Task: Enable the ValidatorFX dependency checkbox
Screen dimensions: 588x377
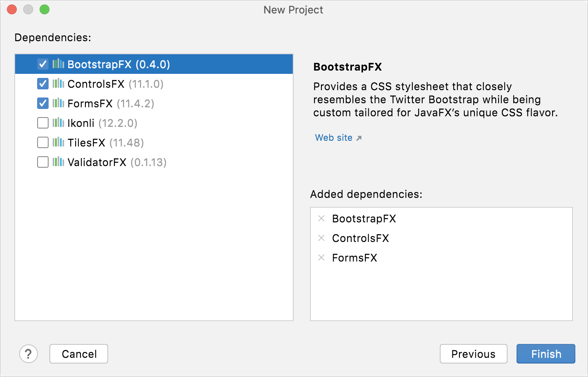Action: pos(43,162)
